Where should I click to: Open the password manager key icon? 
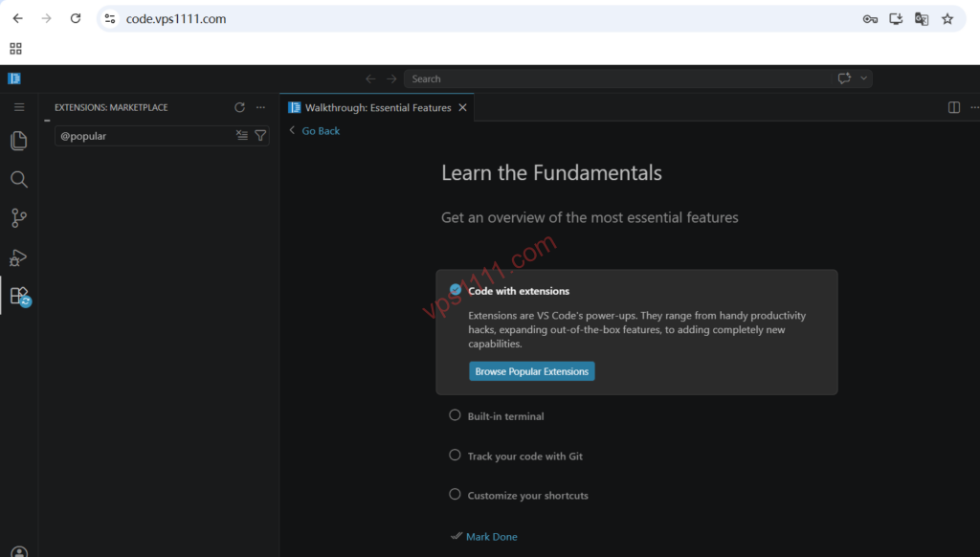pos(870,19)
